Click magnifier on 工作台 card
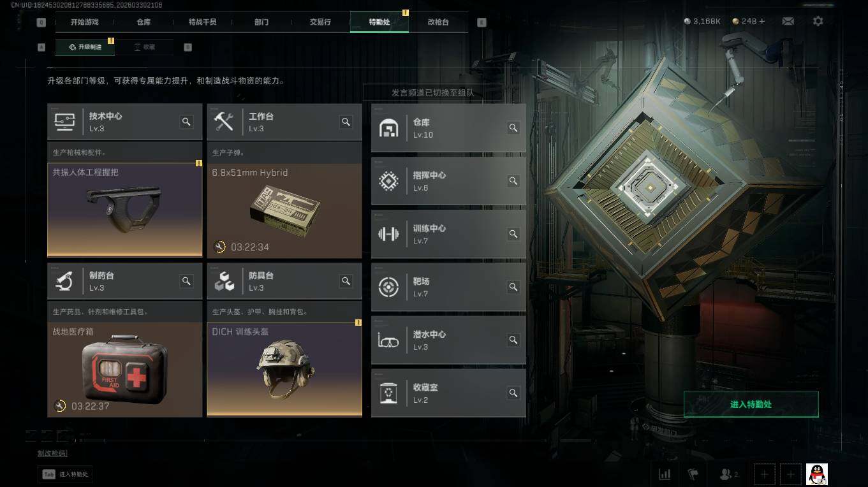 [346, 122]
